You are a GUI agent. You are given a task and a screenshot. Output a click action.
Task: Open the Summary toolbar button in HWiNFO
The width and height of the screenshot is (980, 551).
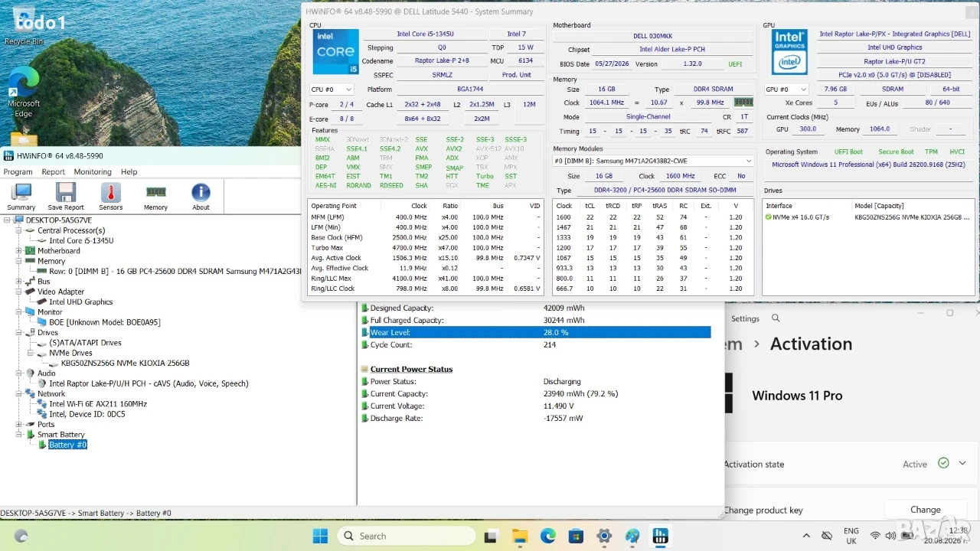pyautogui.click(x=21, y=196)
